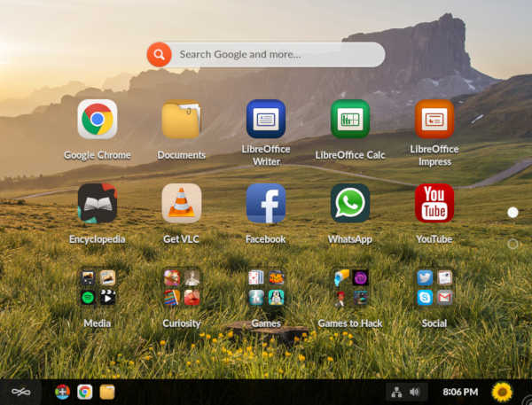Expand the Games app folder
The height and width of the screenshot is (405, 532).
[266, 287]
